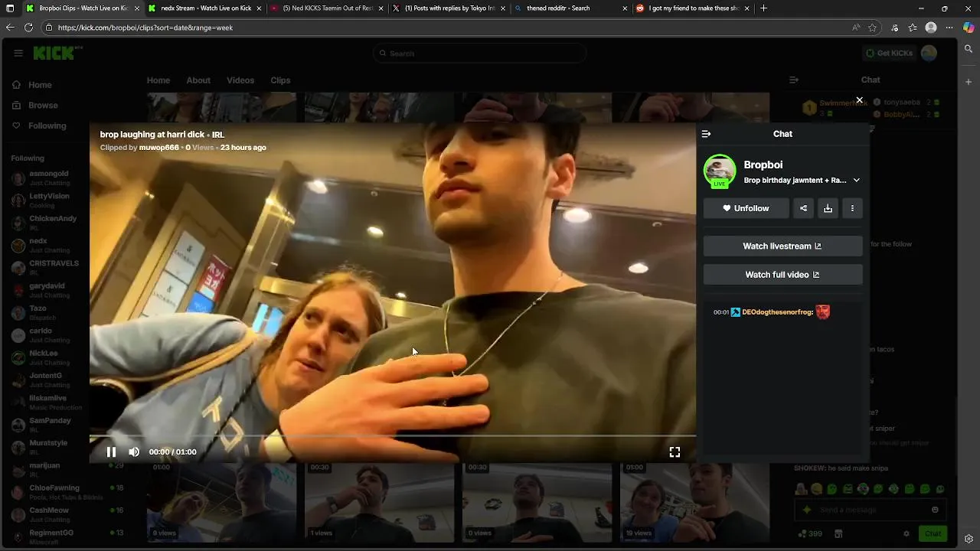Click the Kick search box

coord(480,54)
